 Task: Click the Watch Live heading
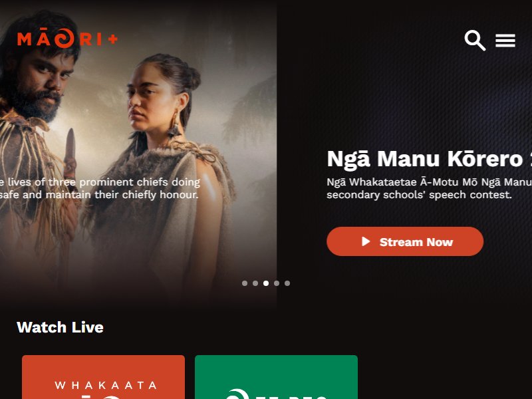pos(60,327)
